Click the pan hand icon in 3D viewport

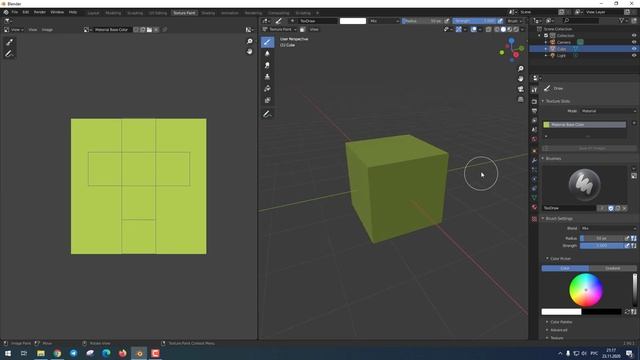pyautogui.click(x=520, y=79)
